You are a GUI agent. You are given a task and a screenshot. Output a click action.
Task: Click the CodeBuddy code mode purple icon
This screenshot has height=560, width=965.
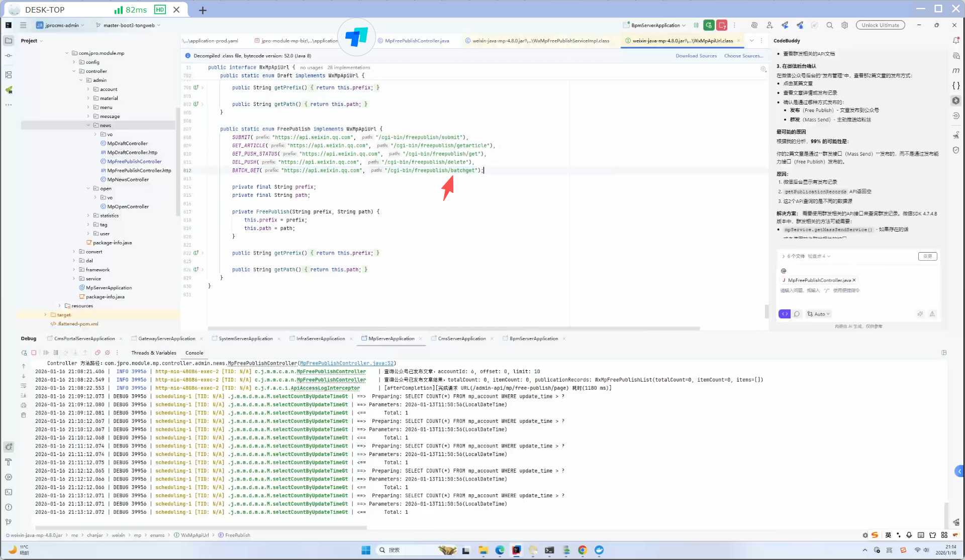coord(784,314)
